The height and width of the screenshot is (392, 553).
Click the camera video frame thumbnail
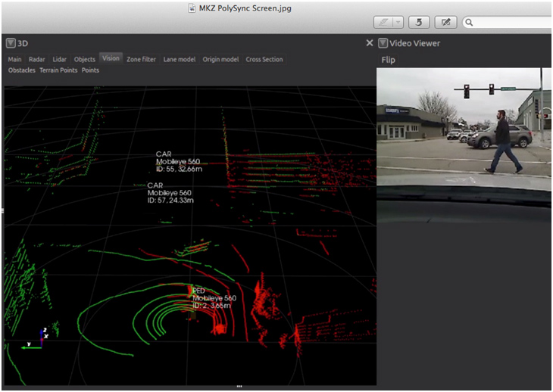(464, 127)
